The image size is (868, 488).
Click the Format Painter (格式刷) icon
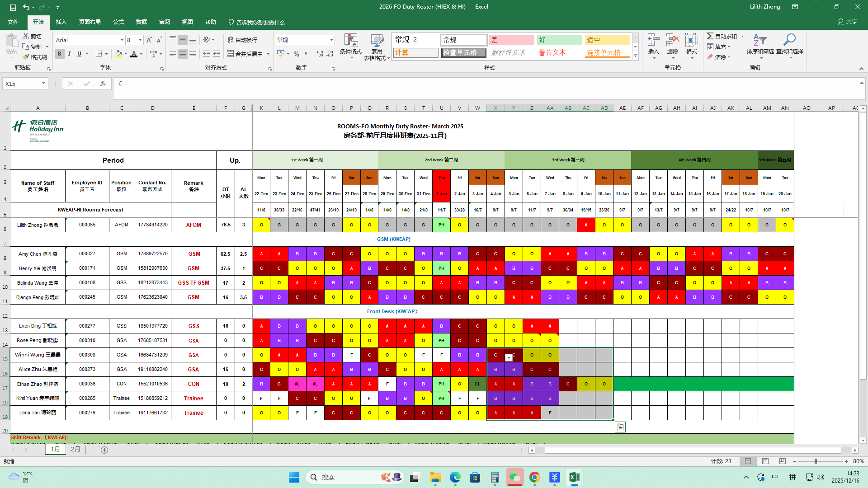26,57
